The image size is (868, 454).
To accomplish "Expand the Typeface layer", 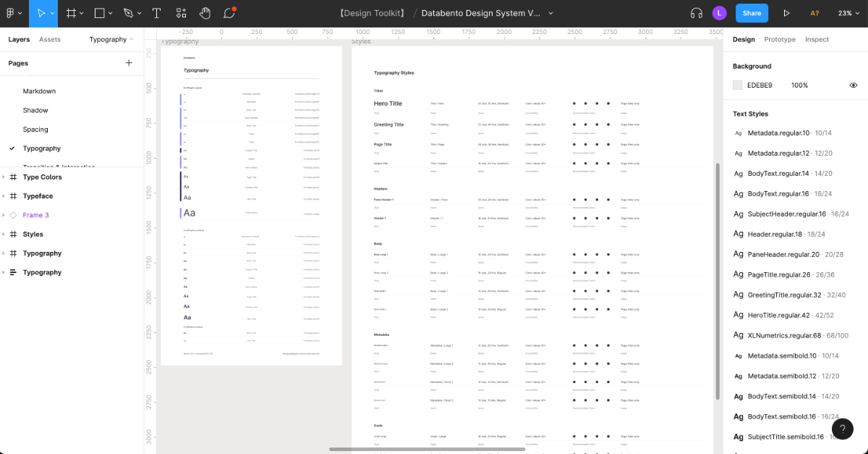I will click(4, 196).
